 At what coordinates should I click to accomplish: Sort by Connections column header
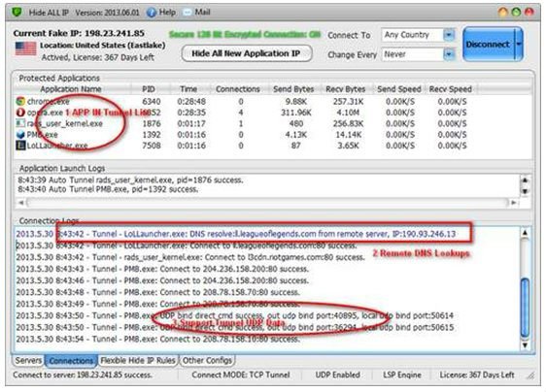click(x=238, y=89)
